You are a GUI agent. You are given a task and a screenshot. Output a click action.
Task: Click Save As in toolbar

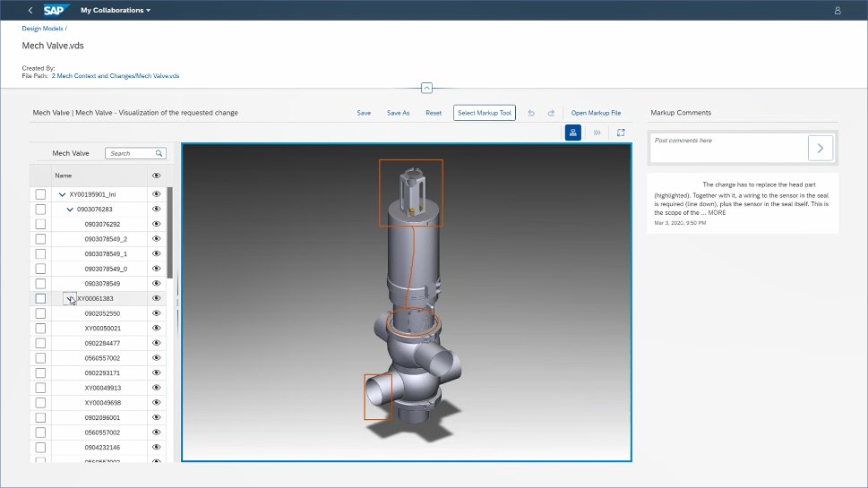click(x=398, y=113)
